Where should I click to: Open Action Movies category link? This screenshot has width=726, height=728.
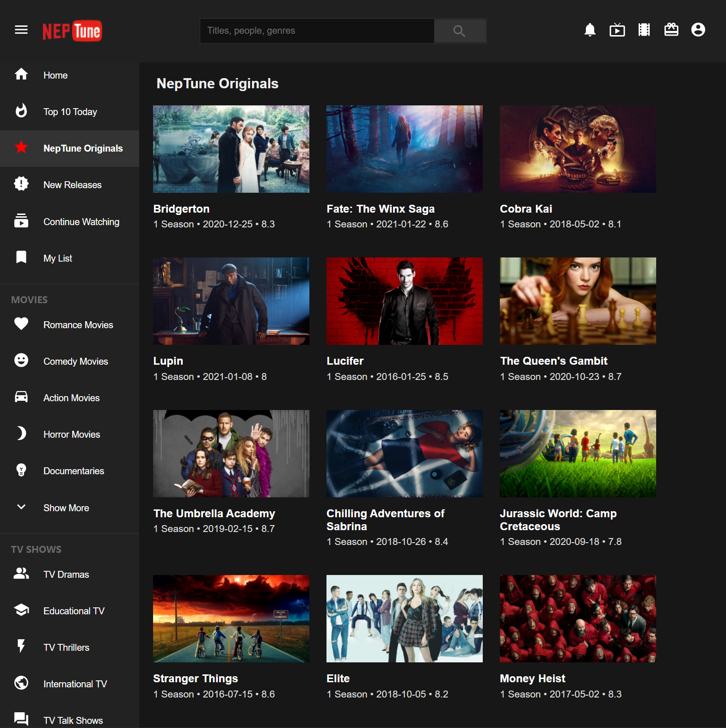72,398
